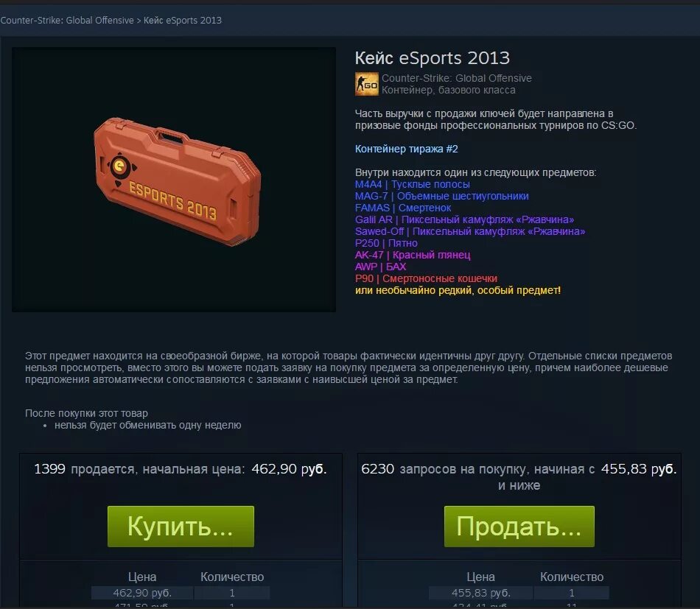Click the CS:GO game icon
This screenshot has height=609, width=700.
pos(366,84)
